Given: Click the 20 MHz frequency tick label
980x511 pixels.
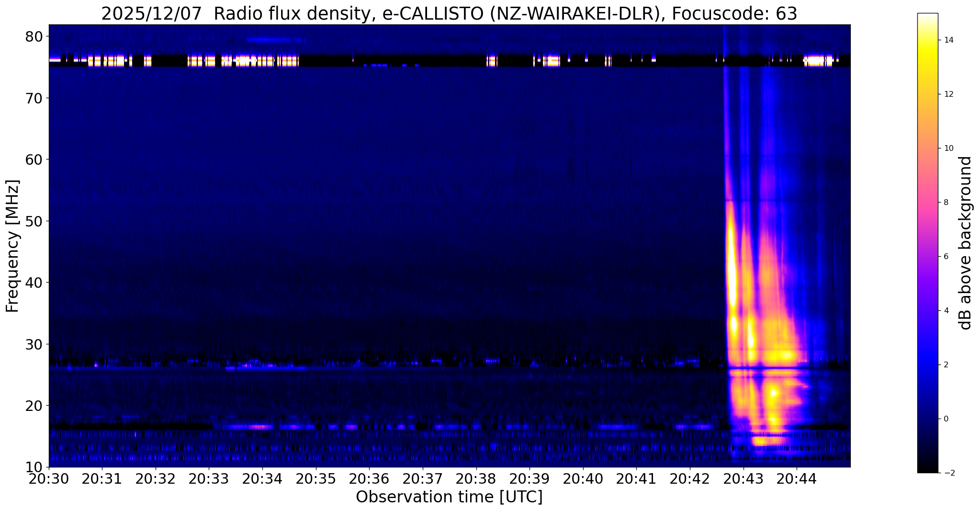Looking at the screenshot, I should click(34, 406).
